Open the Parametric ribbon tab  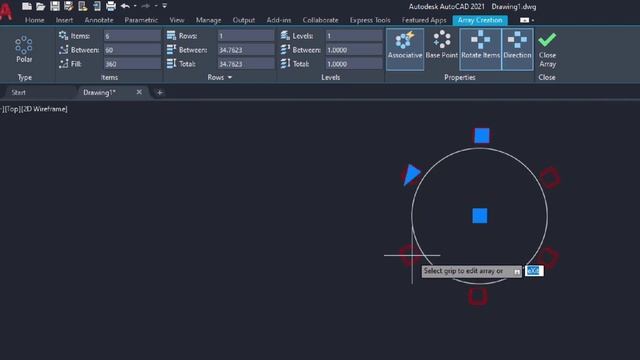coord(141,20)
